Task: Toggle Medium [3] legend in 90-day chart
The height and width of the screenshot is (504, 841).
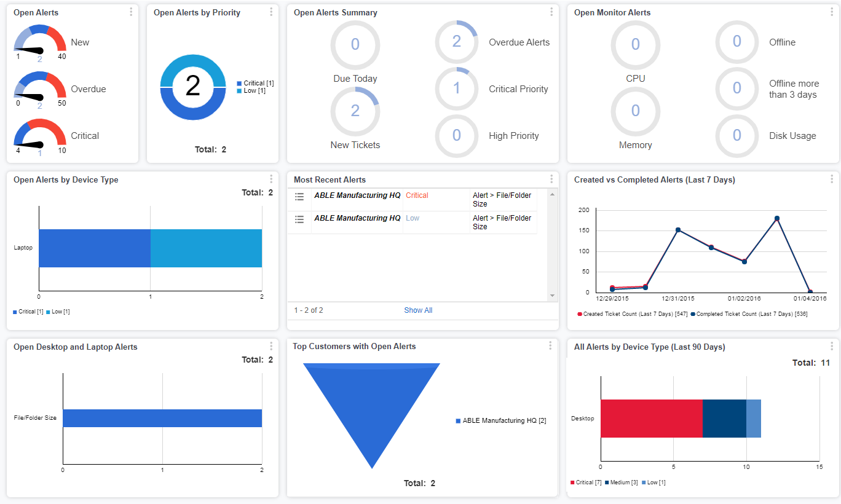Action: 621,482
